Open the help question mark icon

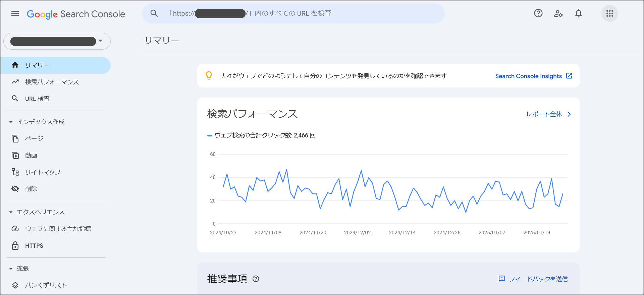tap(538, 13)
